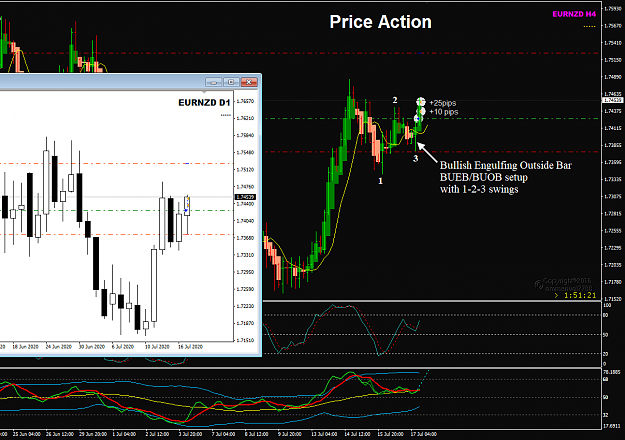The width and height of the screenshot is (625, 440).
Task: Click the 17 Jul 04:00 time label
Action: click(423, 434)
